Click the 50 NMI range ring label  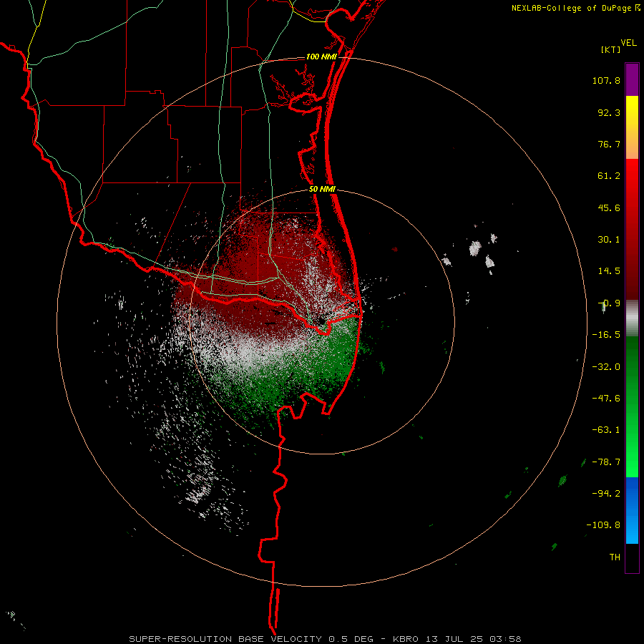coord(323,190)
